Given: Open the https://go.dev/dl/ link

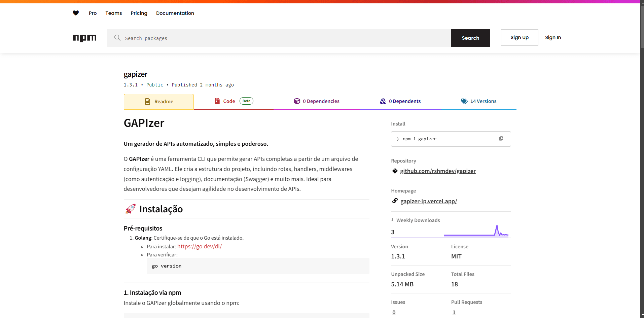Looking at the screenshot, I should tap(200, 246).
